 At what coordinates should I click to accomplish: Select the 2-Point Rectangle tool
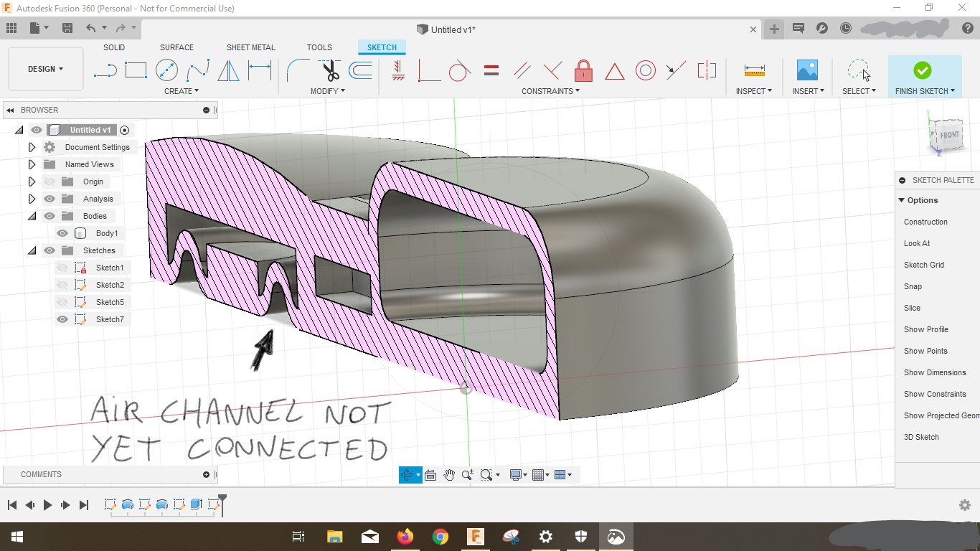136,70
